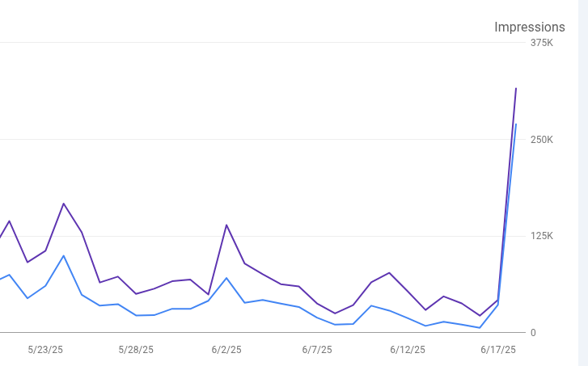
Task: Select the 5/28/25 date label
Action: tap(136, 350)
